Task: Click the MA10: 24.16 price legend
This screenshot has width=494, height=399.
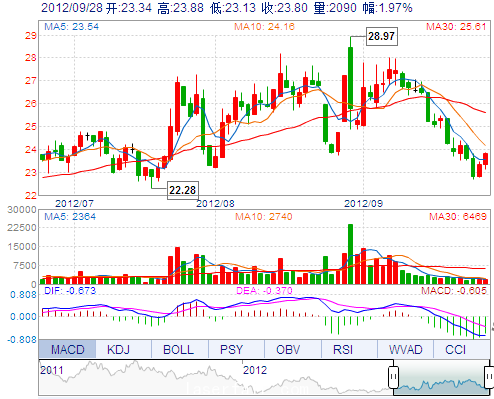Action: tap(264, 27)
